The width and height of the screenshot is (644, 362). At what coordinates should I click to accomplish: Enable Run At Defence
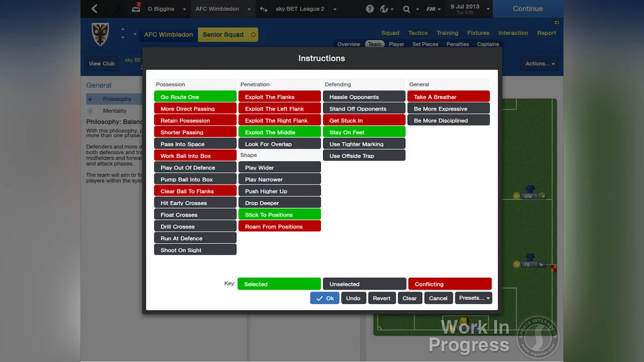click(195, 238)
